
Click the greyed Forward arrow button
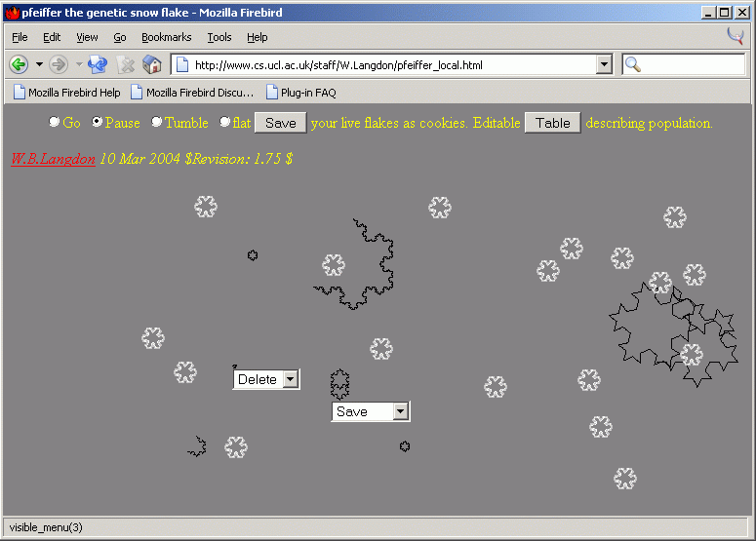(59, 64)
